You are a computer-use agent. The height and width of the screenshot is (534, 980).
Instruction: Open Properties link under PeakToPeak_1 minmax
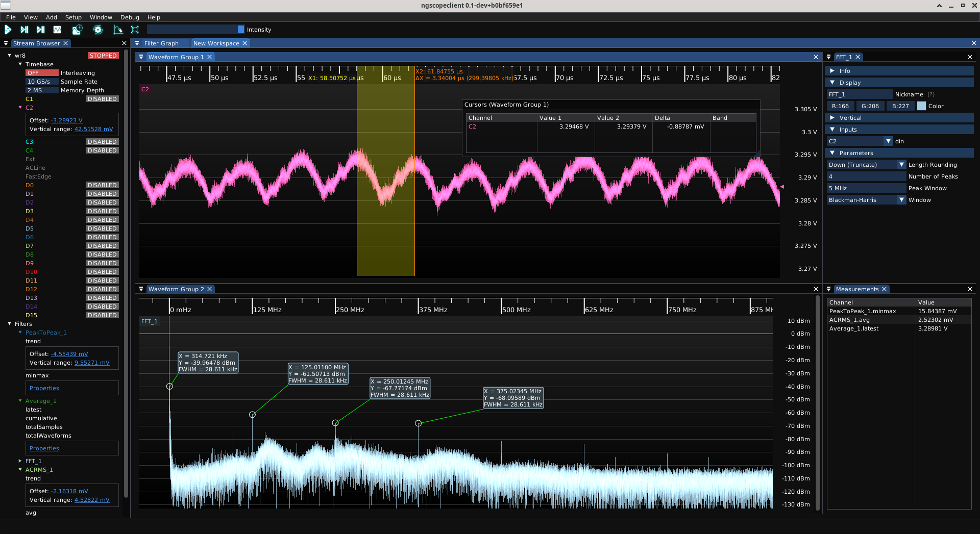point(44,388)
